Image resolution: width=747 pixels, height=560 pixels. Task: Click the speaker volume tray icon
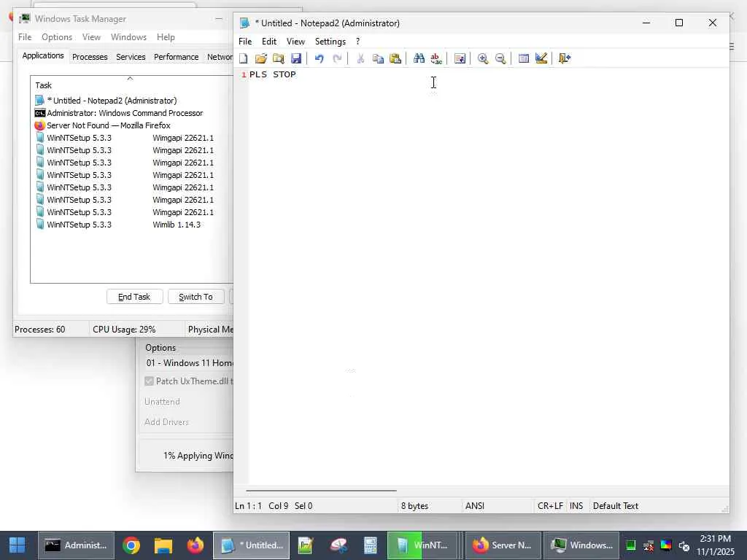(x=684, y=545)
